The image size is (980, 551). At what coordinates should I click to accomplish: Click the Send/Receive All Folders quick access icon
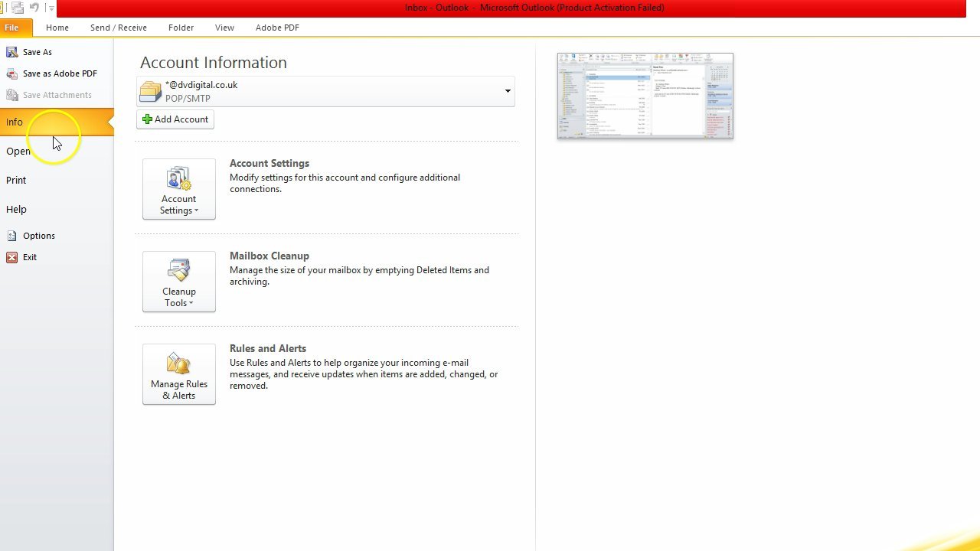pos(17,8)
